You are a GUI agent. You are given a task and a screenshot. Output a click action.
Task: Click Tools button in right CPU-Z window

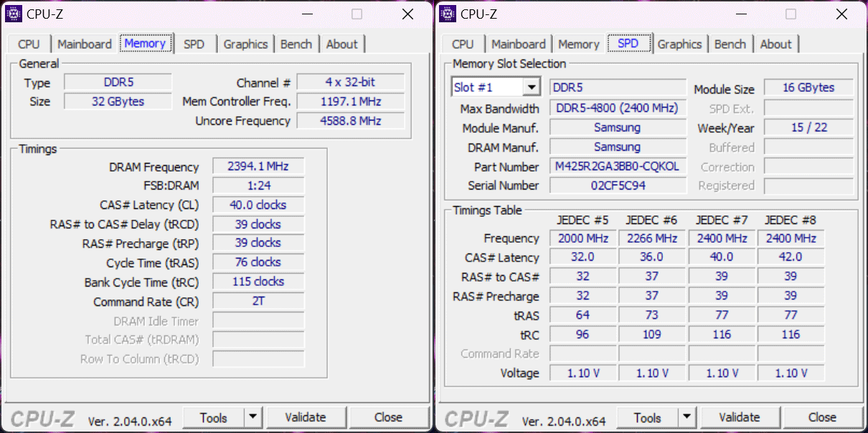pos(648,417)
